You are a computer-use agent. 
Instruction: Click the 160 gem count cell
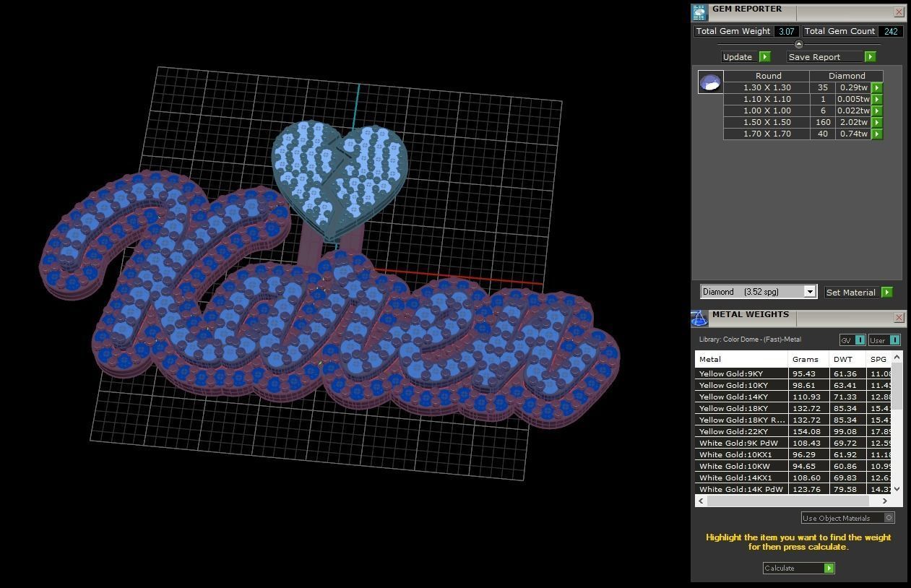pos(823,122)
